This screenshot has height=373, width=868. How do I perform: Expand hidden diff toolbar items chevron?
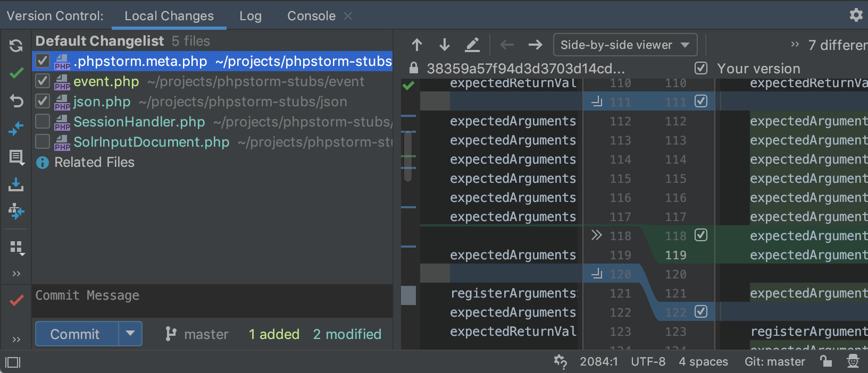795,45
